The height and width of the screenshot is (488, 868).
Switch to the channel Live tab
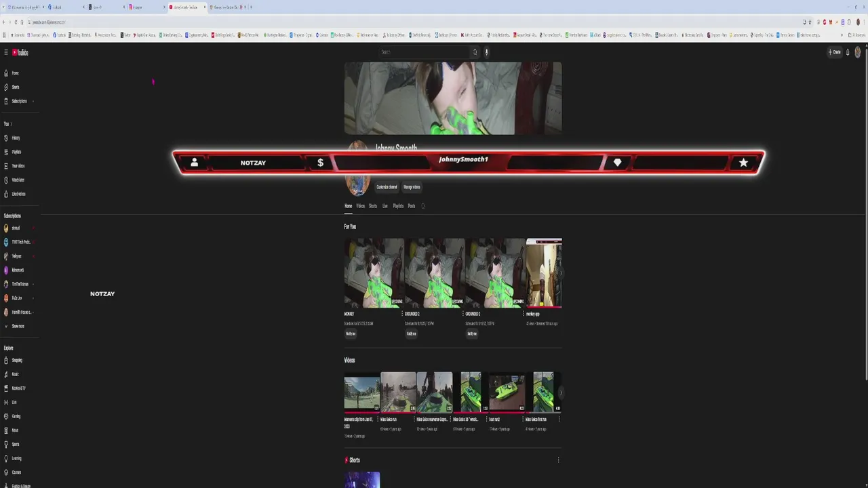pyautogui.click(x=385, y=206)
